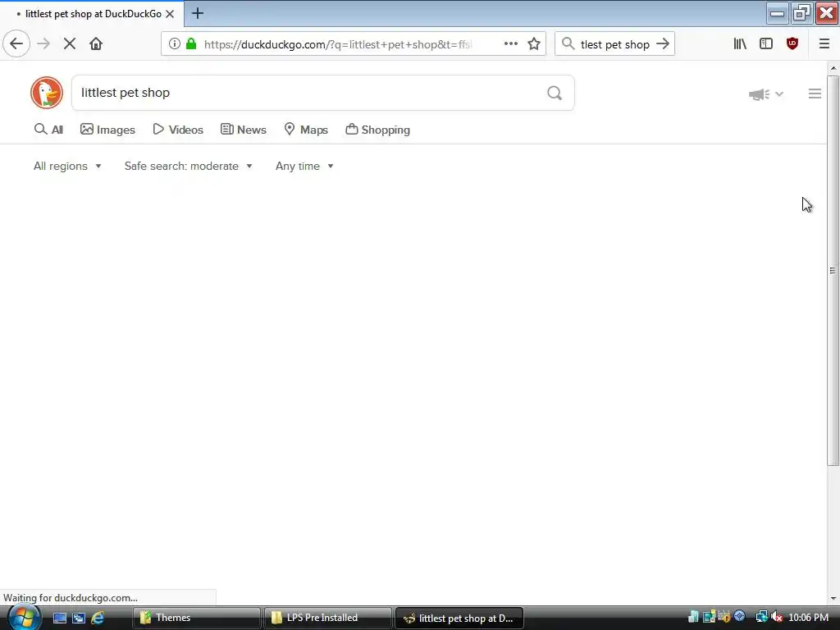This screenshot has height=630, width=840.
Task: Click the Firefox search bar magnifier icon
Action: (x=568, y=44)
